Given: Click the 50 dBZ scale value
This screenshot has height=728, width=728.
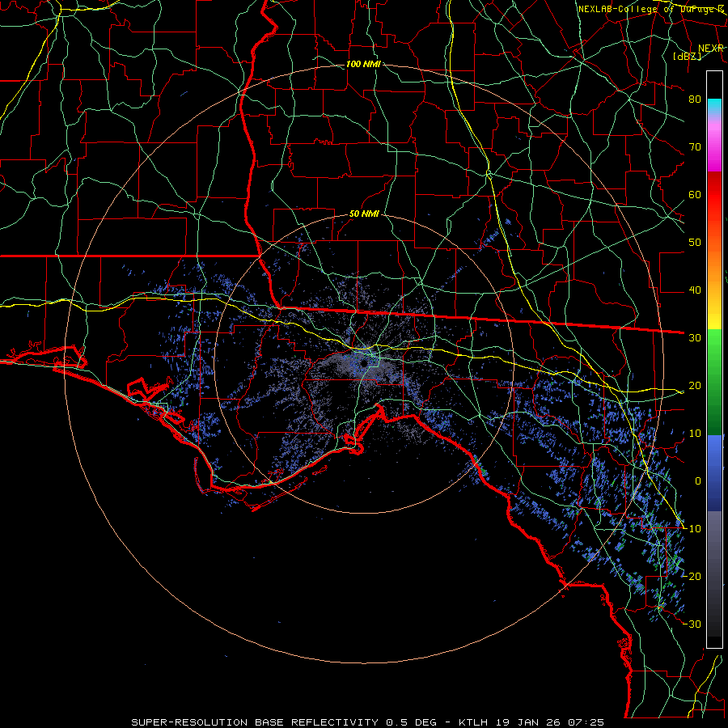Looking at the screenshot, I should pos(695,243).
